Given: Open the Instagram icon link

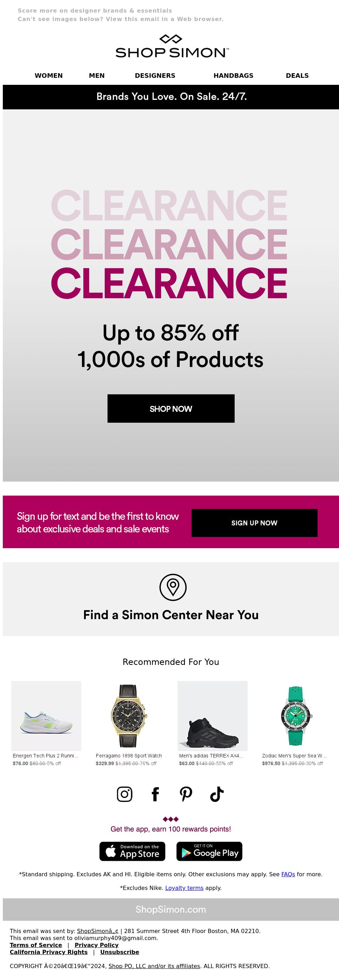Looking at the screenshot, I should click(125, 794).
